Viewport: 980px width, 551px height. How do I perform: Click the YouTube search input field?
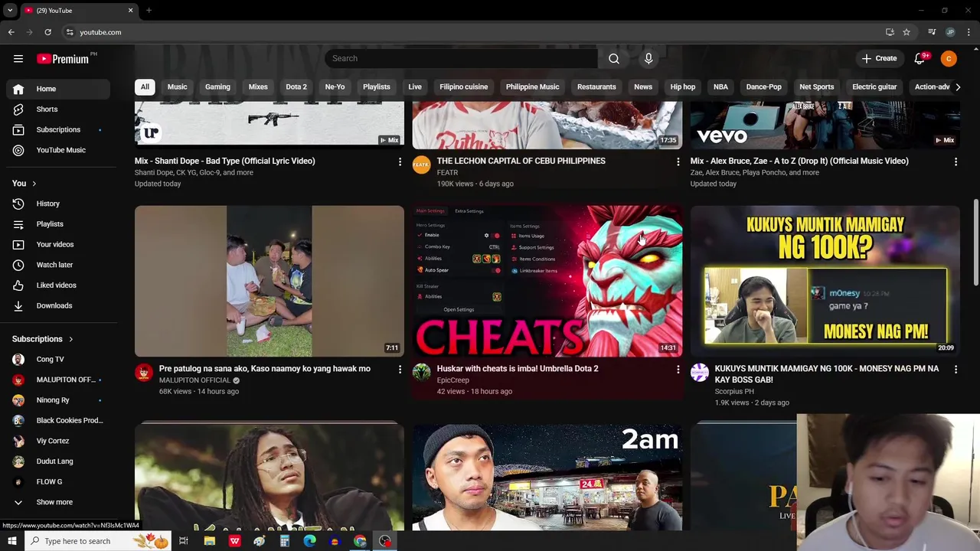point(462,58)
